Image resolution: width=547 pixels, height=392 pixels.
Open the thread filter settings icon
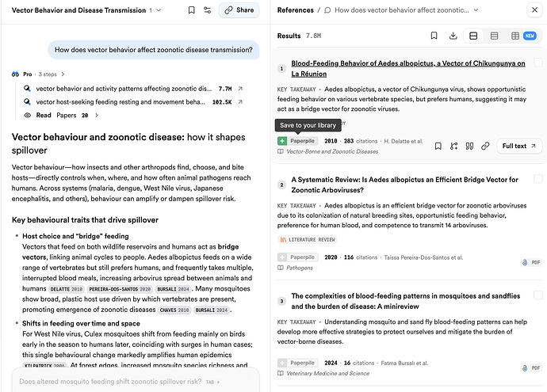tap(207, 10)
